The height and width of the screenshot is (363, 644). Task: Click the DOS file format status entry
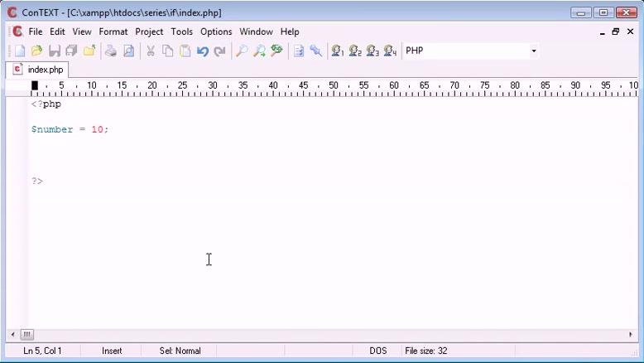coord(377,351)
